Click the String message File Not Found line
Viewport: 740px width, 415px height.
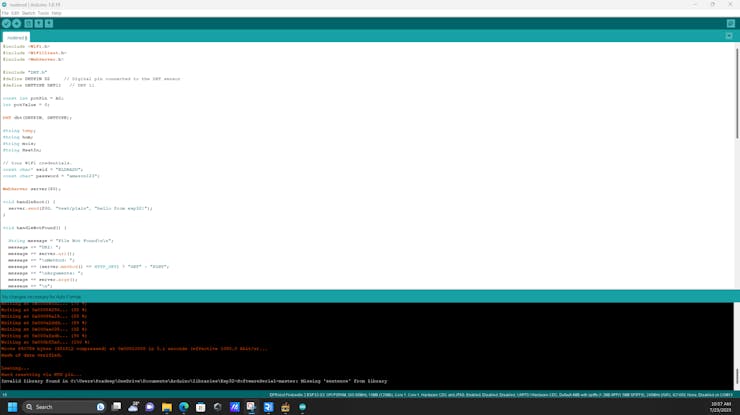pyautogui.click(x=61, y=241)
